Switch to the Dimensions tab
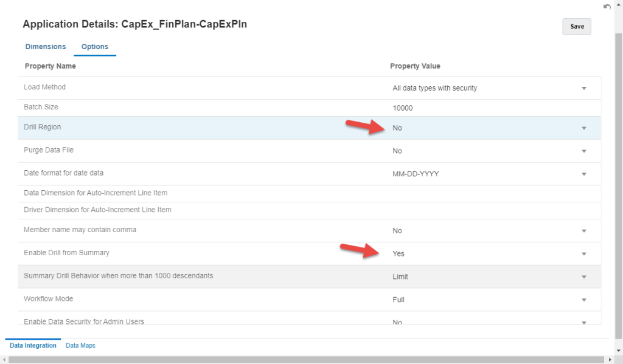This screenshot has width=623, height=364. point(46,47)
